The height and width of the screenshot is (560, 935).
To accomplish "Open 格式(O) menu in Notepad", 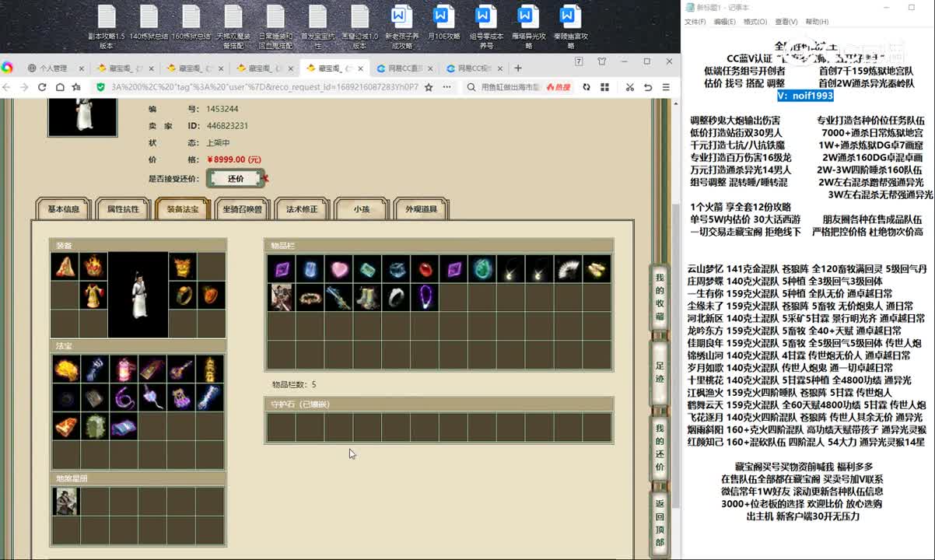I will tap(755, 22).
